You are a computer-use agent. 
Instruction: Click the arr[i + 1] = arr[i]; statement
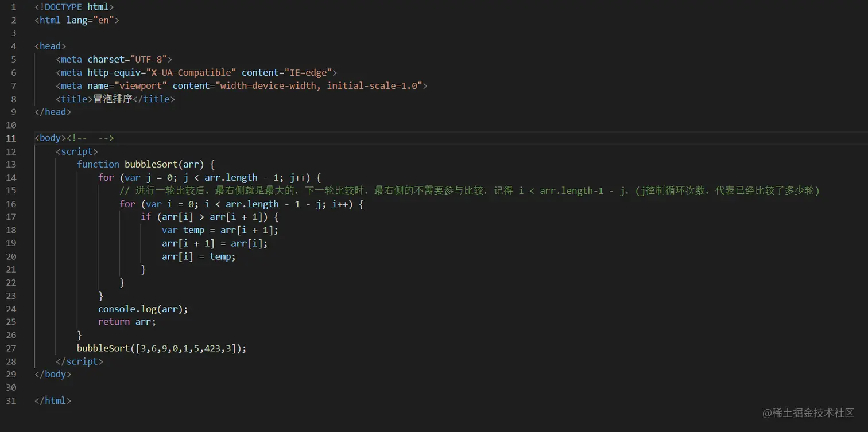215,243
